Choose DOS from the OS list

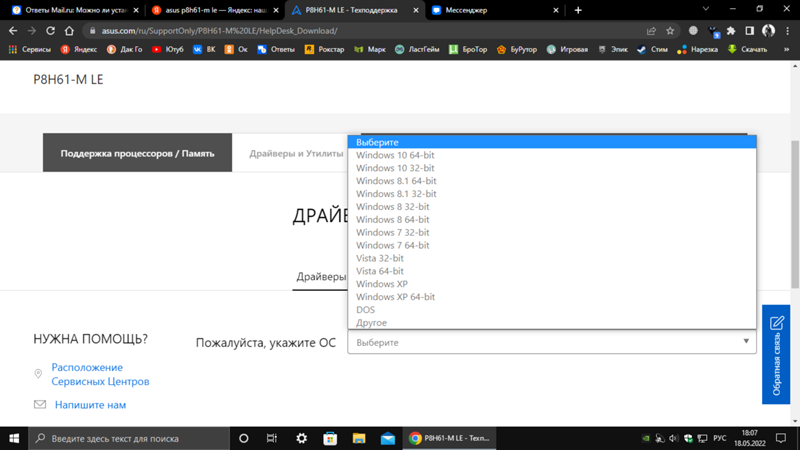[x=552, y=310]
